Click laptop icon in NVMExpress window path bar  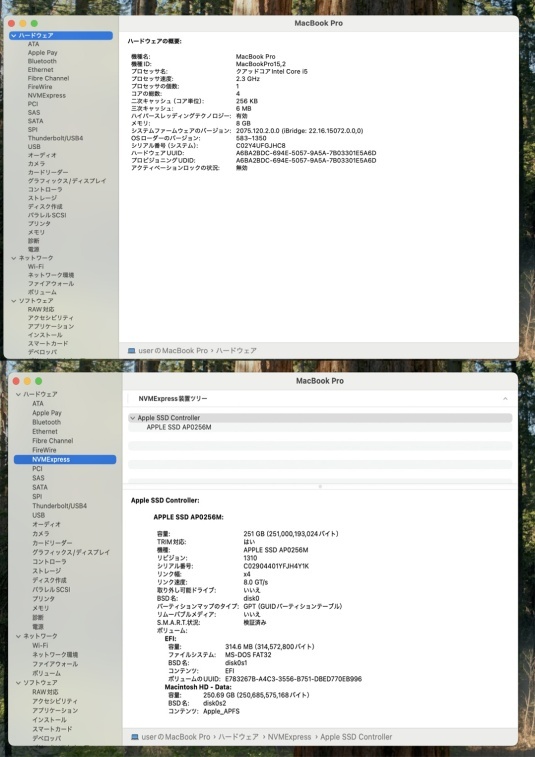pyautogui.click(x=135, y=737)
